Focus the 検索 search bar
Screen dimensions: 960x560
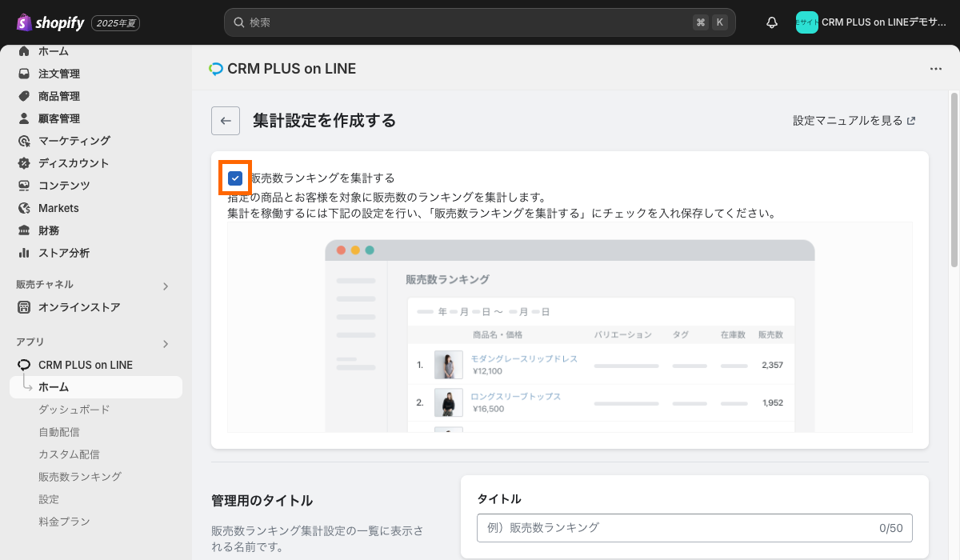coord(480,22)
